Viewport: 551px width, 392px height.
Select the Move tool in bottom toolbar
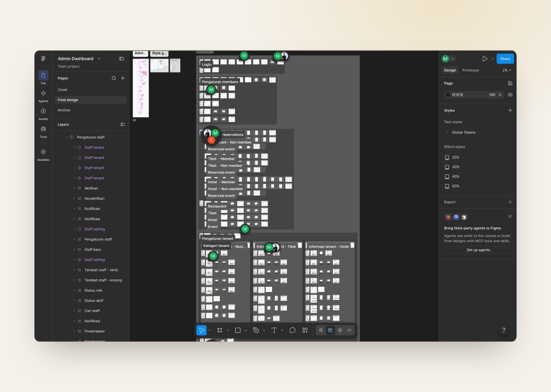(x=201, y=330)
